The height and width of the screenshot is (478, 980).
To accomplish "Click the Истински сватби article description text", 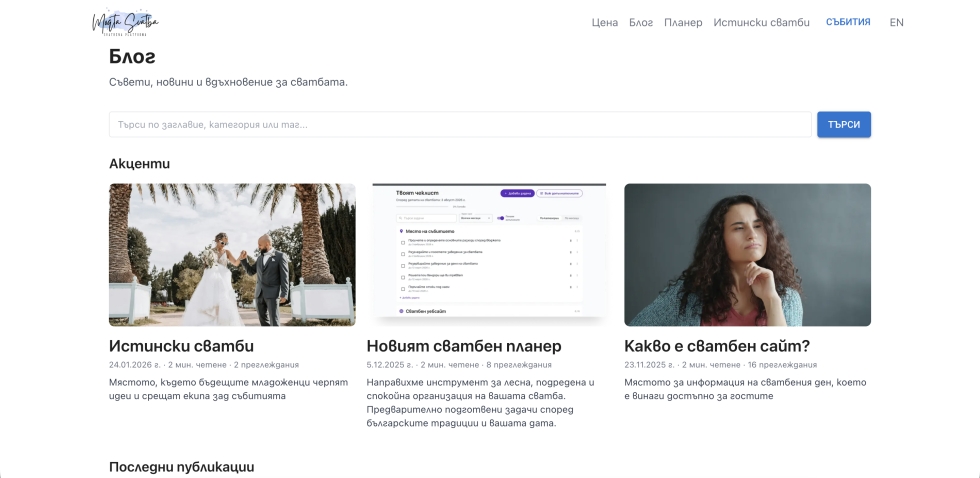I will (x=228, y=389).
